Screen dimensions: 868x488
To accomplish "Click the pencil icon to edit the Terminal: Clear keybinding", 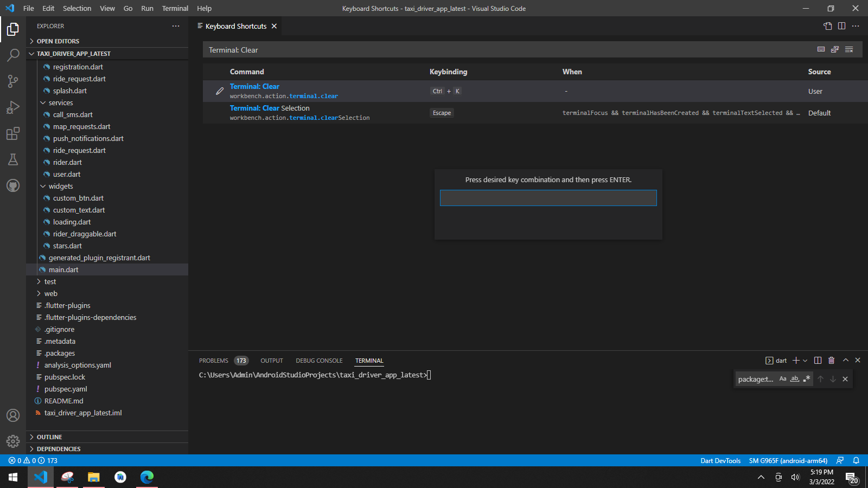I will 219,91.
